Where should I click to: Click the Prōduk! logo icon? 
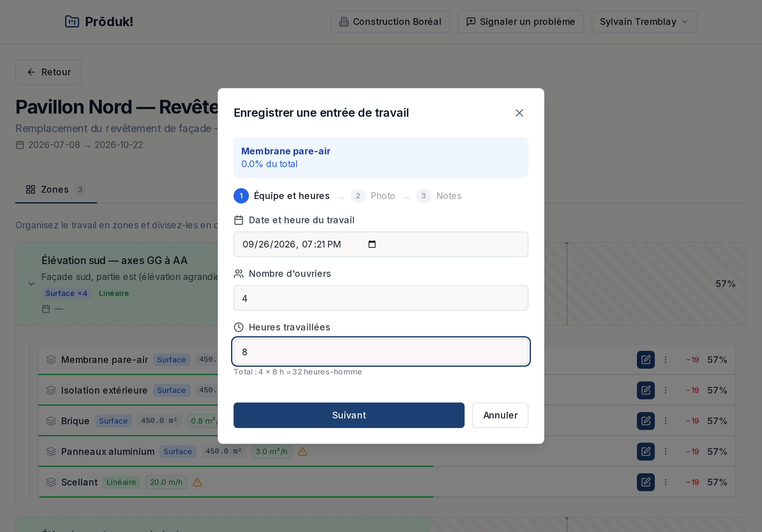coord(72,22)
